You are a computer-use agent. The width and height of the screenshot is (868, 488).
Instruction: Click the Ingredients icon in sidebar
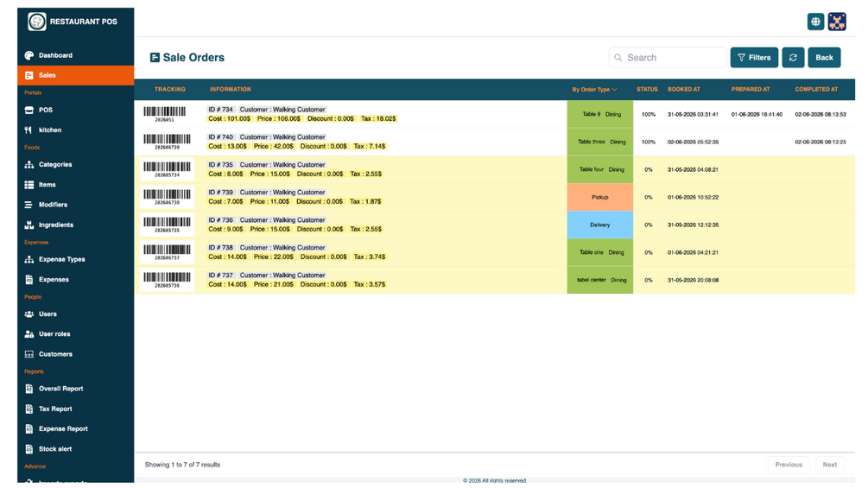click(29, 225)
